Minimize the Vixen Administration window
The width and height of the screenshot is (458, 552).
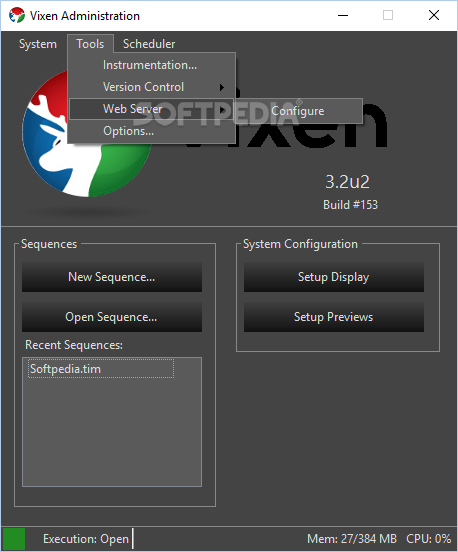point(343,15)
